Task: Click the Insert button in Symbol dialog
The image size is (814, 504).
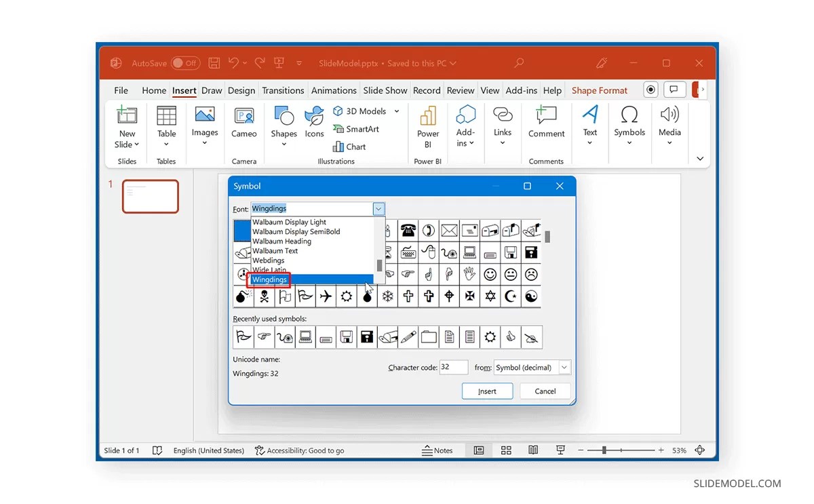Action: click(x=487, y=391)
